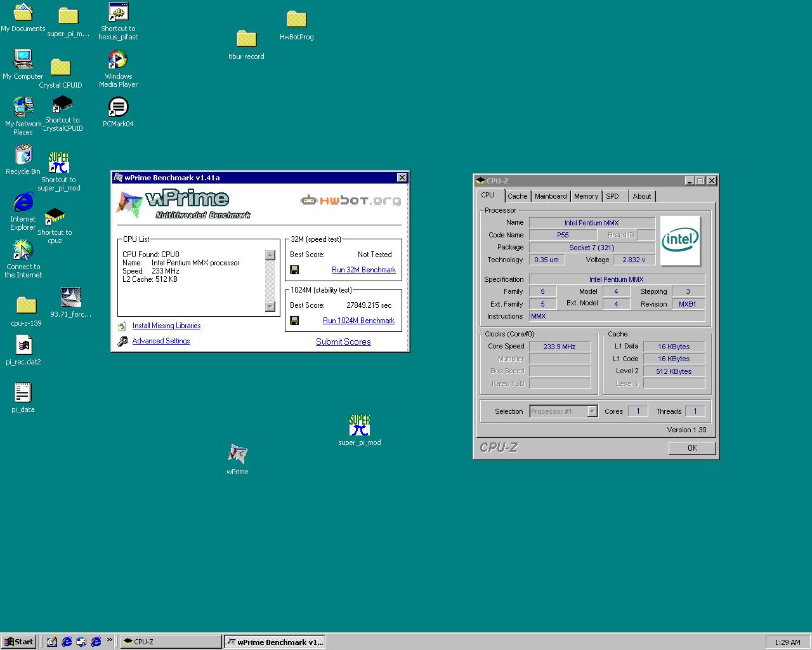Launch the wPrime desktop icon

237,460
